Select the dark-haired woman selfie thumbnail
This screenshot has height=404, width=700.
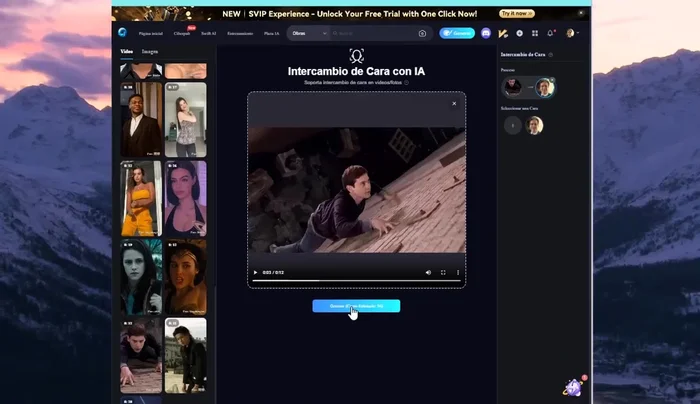(186, 198)
